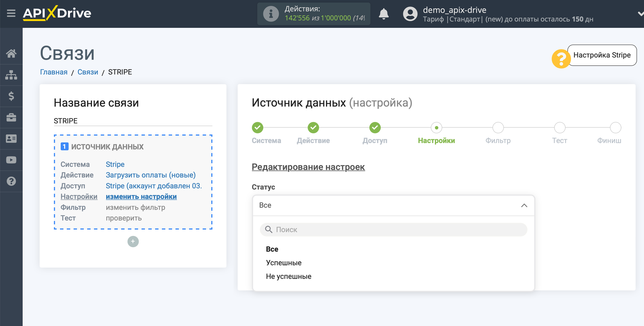Open Загрузить оплаты (новые) action link
Screen dimensions: 644x326
click(151, 175)
